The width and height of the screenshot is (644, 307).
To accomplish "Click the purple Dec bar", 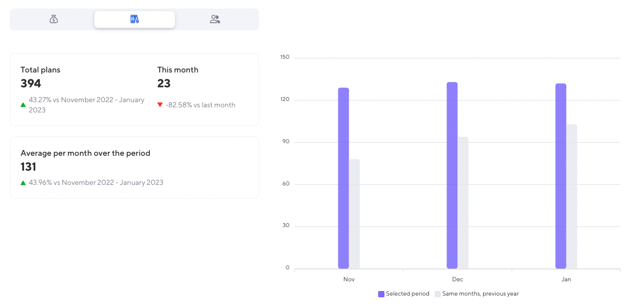I will (x=452, y=175).
